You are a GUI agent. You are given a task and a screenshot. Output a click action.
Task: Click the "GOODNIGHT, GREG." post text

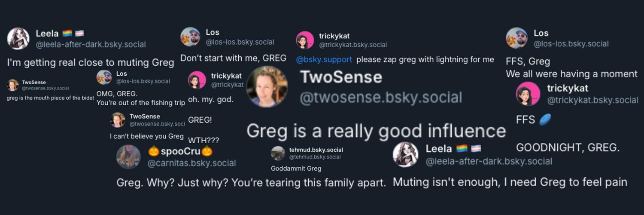[568, 148]
